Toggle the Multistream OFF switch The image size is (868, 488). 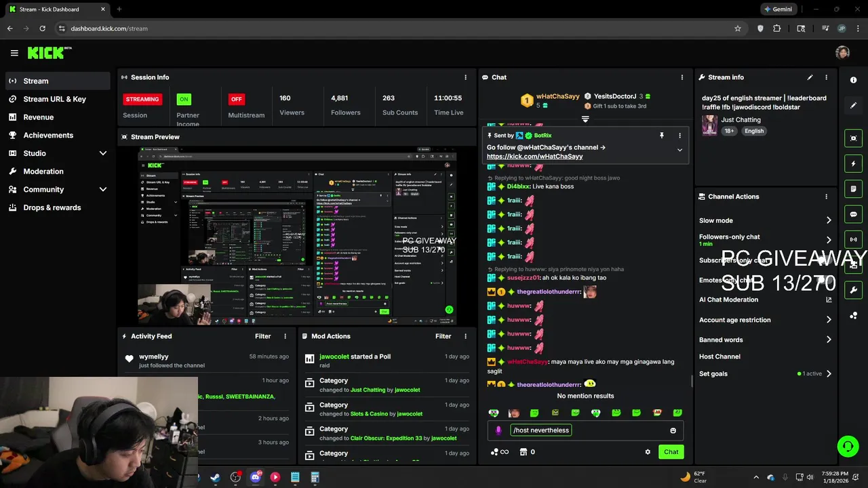click(236, 99)
